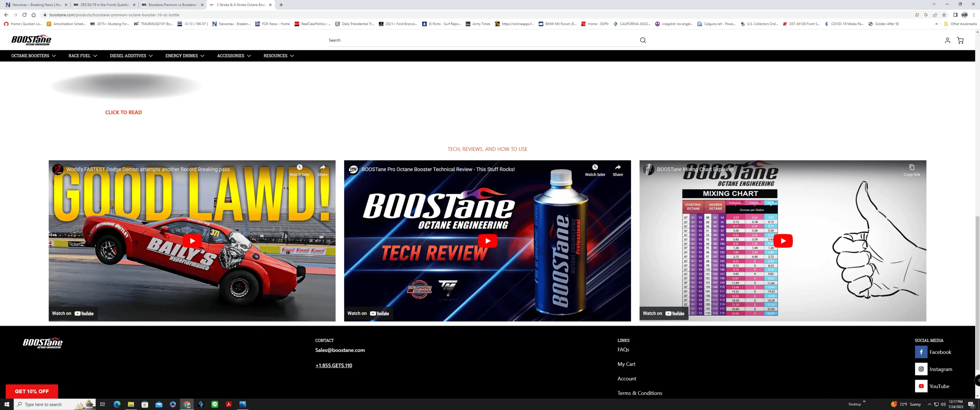Click the +1.855.GETS.110 phone link
The image size is (980, 410).
334,366
